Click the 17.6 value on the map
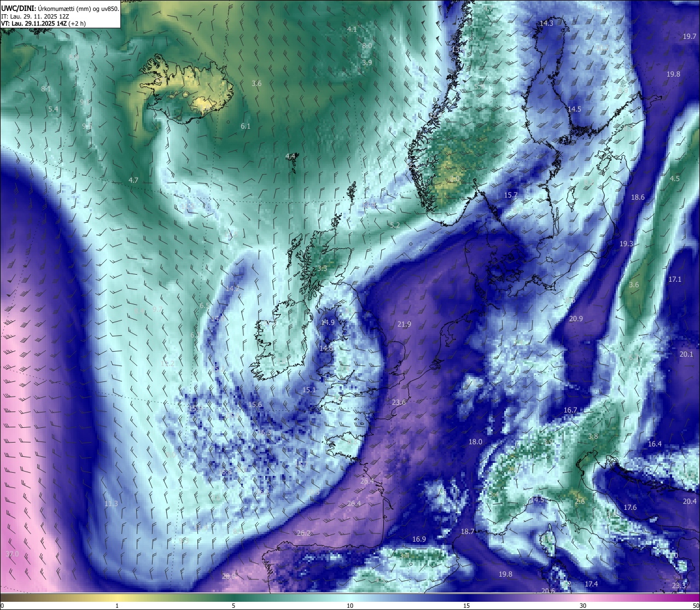This screenshot has height=610, width=700. tap(630, 507)
